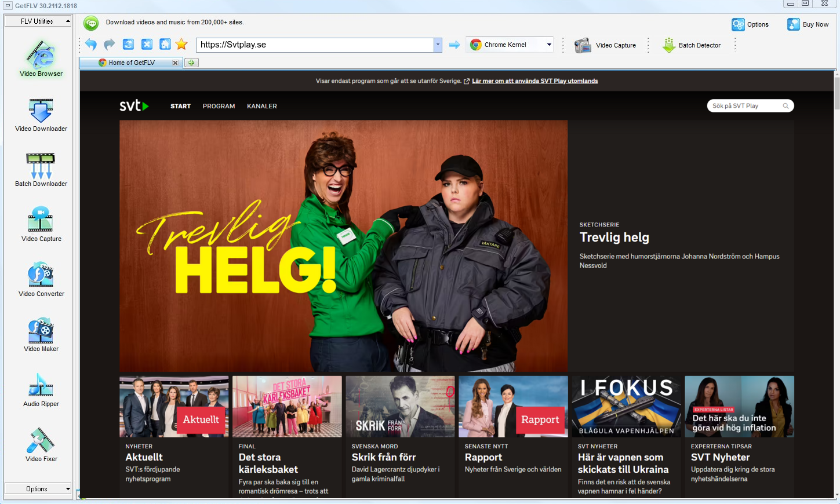
Task: Open the Batch Detector tool
Action: pyautogui.click(x=692, y=45)
